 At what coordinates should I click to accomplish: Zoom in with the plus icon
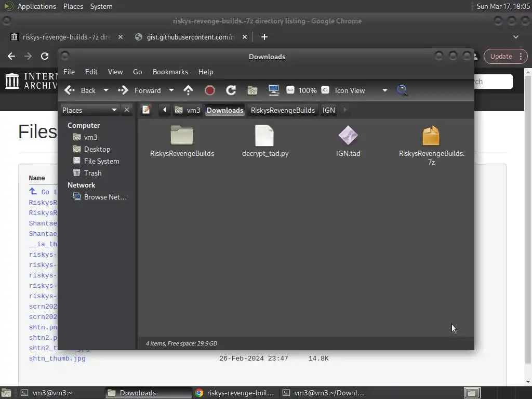point(325,90)
